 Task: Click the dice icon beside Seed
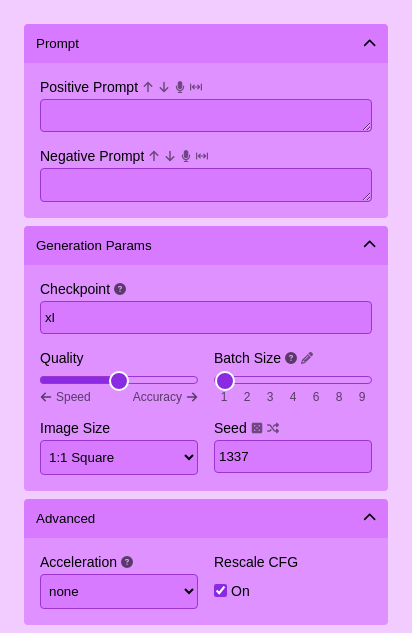pos(257,428)
